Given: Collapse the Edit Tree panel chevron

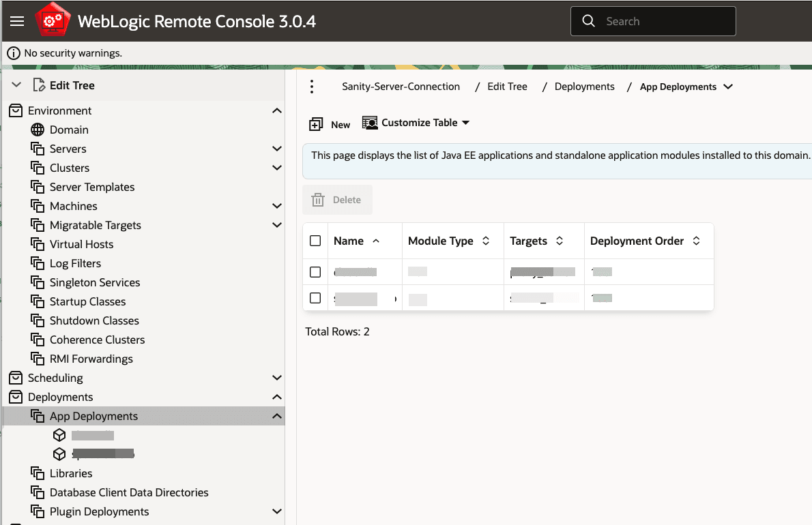Looking at the screenshot, I should pos(16,85).
